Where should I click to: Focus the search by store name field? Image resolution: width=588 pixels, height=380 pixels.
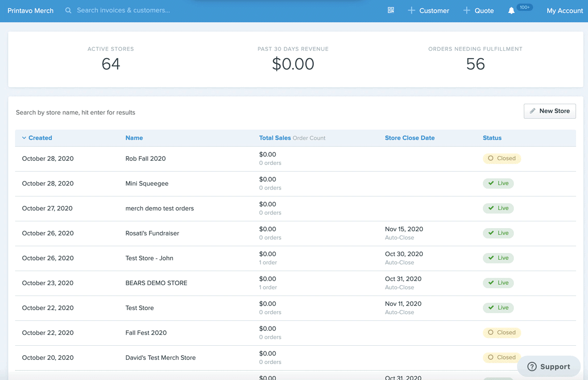(x=75, y=112)
